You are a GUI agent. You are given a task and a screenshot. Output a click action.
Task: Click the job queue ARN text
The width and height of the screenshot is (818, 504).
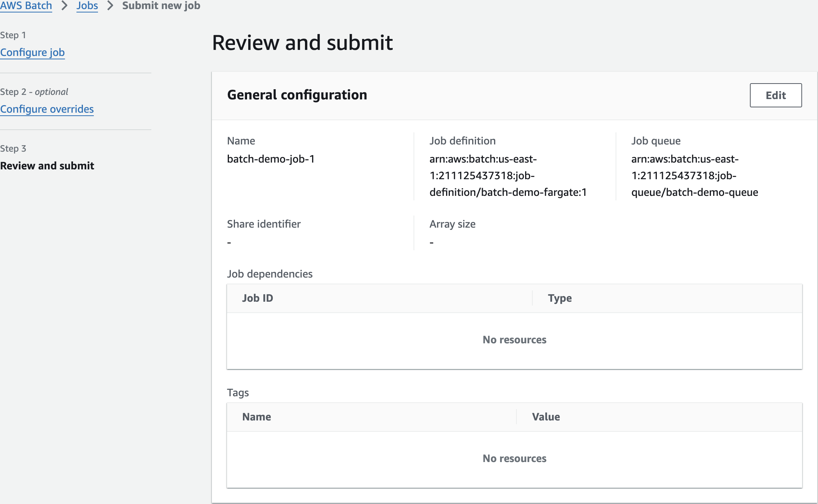click(x=694, y=175)
